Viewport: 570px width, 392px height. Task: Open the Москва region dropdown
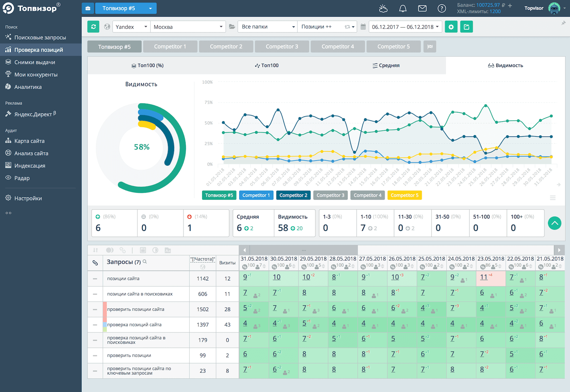pyautogui.click(x=188, y=27)
